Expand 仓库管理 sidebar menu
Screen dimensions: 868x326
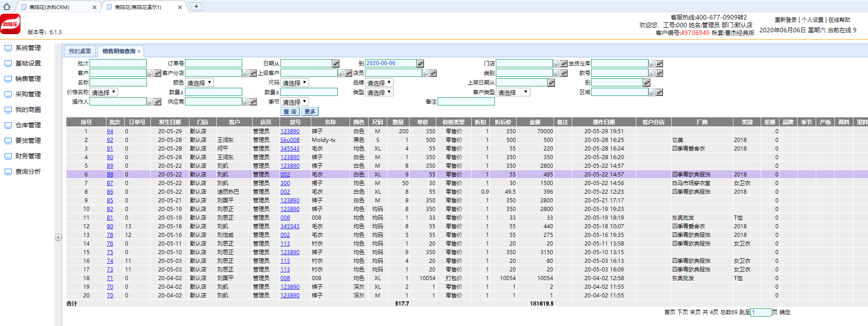28,125
